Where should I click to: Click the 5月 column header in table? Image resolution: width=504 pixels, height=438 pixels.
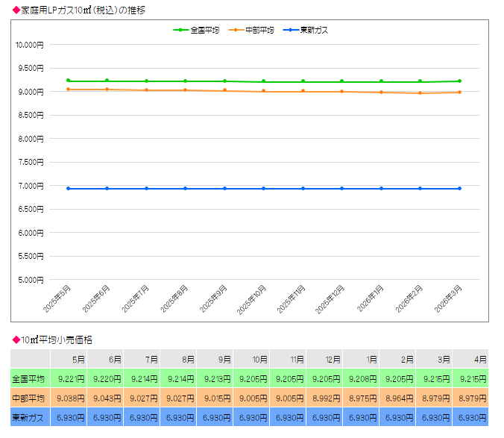(x=69, y=359)
